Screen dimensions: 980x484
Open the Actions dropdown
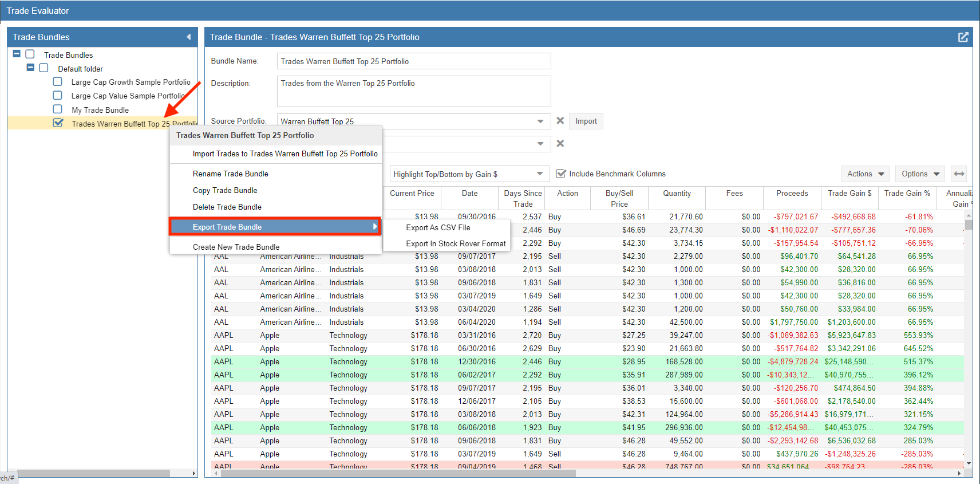pyautogui.click(x=866, y=174)
